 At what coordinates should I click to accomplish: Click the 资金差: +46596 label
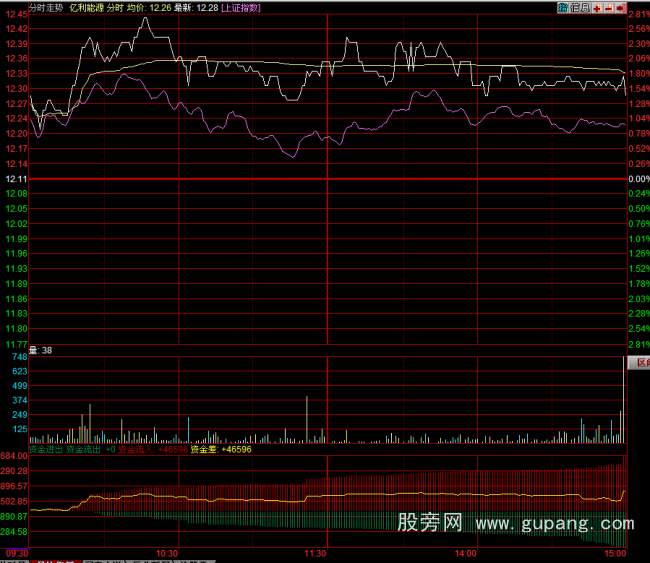point(221,449)
